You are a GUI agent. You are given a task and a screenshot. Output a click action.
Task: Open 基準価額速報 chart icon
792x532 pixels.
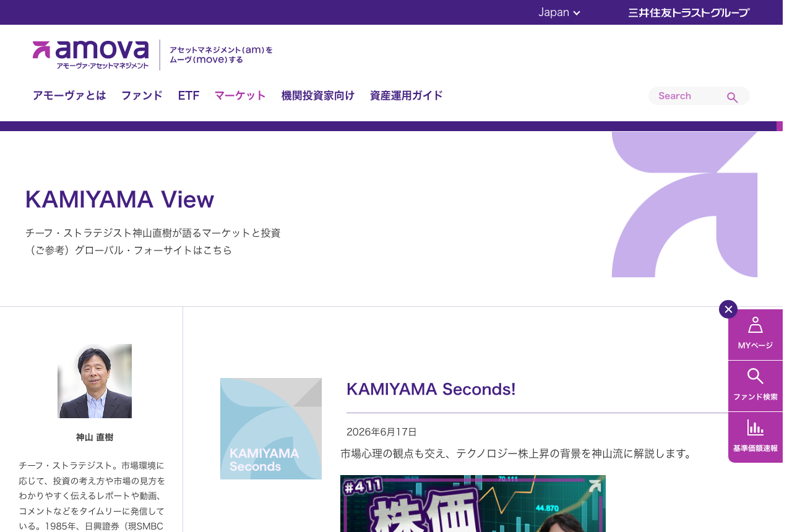coord(755,437)
